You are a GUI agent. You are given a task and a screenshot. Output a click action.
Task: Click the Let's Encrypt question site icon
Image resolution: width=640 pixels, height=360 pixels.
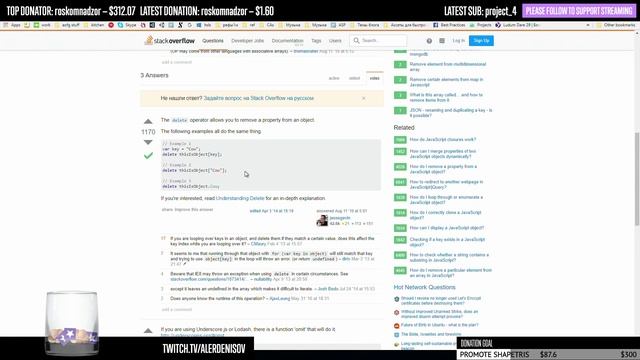point(396,299)
